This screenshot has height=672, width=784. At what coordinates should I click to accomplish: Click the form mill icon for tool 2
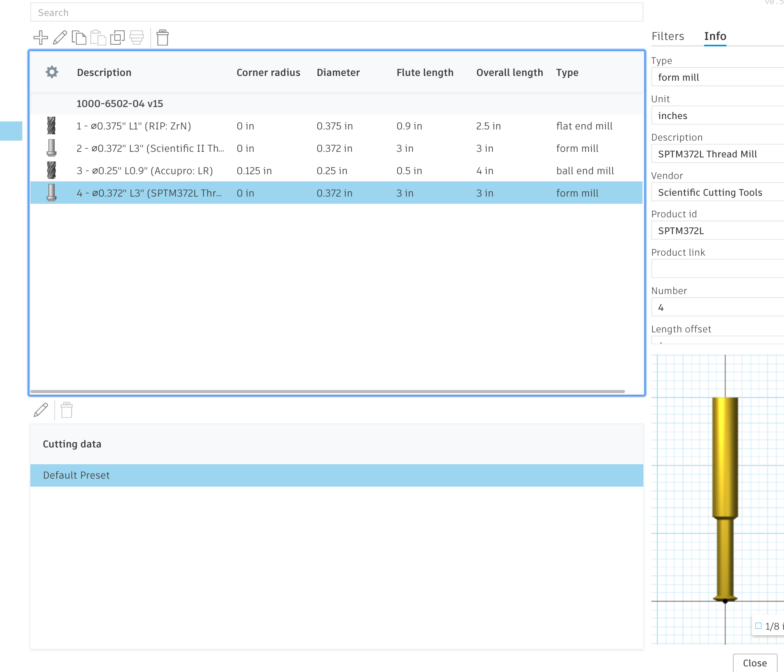pyautogui.click(x=52, y=148)
